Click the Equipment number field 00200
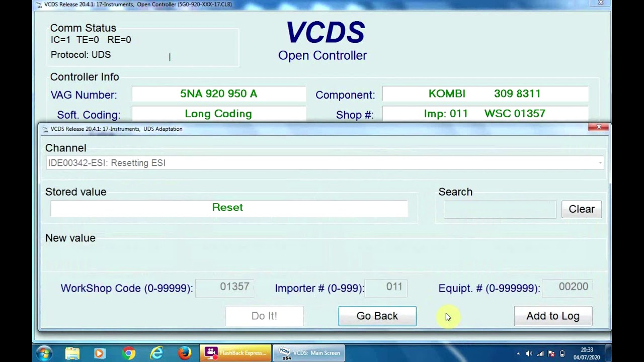The image size is (644, 362). [x=568, y=287]
